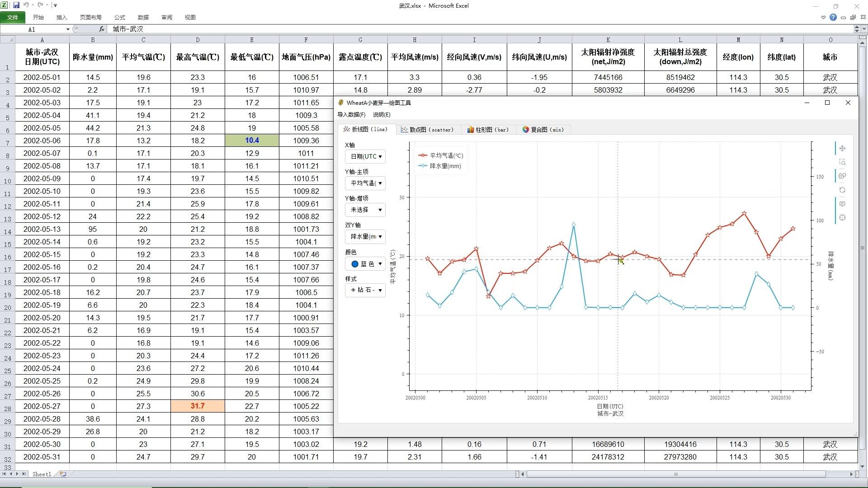Click the green 文件 button

tap(13, 17)
